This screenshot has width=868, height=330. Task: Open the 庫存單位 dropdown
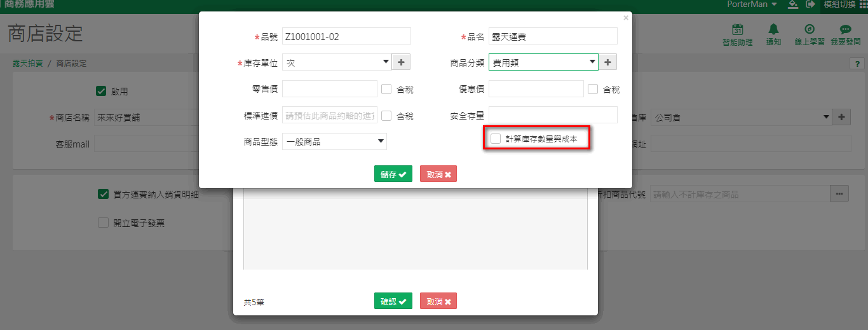[337, 62]
